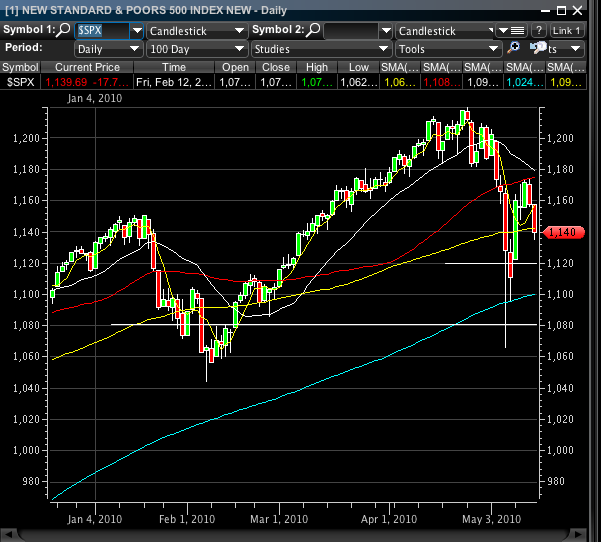601x542 pixels.
Task: Open Symbol 2 Candlestick chart type dropdown
Action: tap(447, 30)
